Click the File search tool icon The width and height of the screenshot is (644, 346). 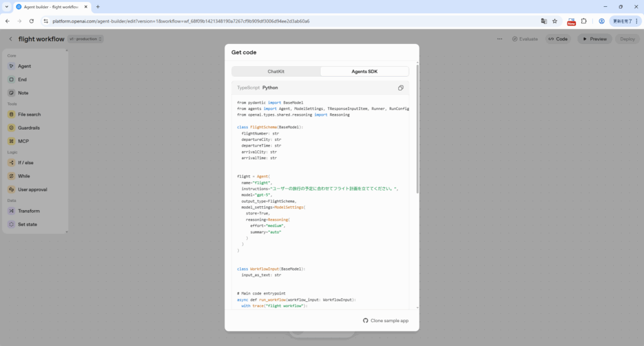11,114
